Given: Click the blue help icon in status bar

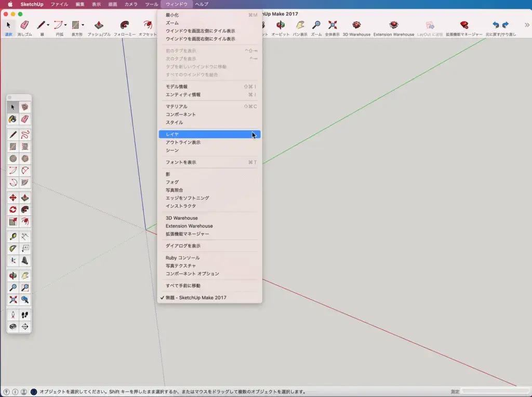Looking at the screenshot, I should (34, 392).
